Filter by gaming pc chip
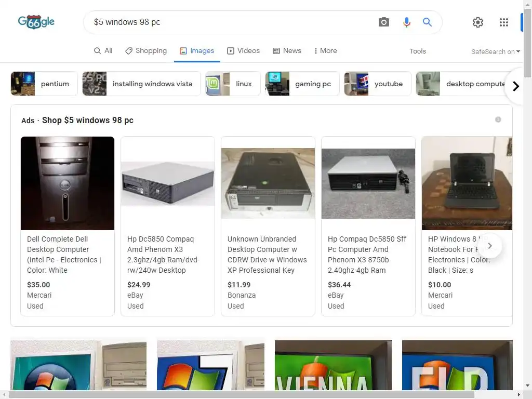 (302, 84)
